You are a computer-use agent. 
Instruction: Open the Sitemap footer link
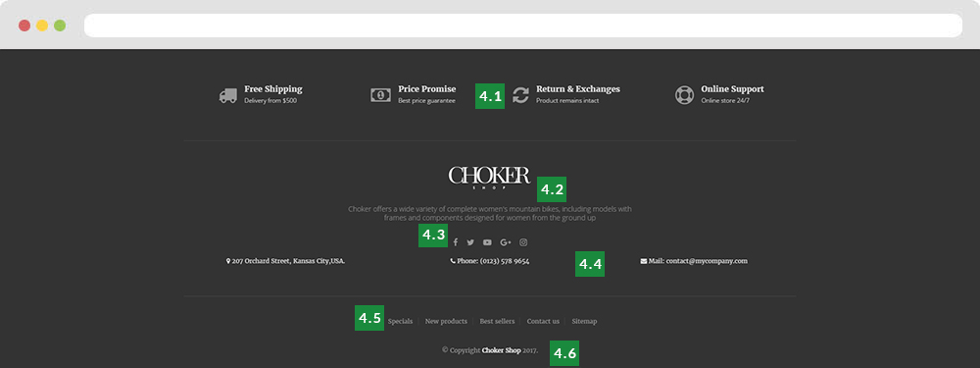(584, 321)
